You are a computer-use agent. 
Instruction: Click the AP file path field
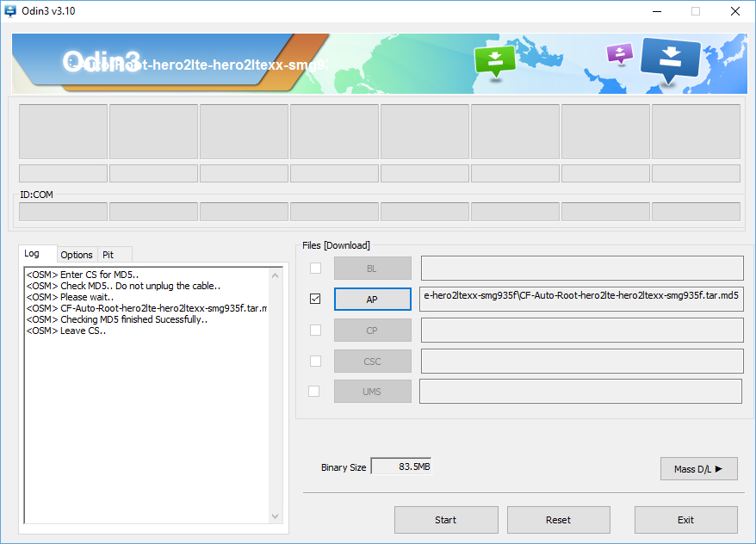[x=581, y=299]
